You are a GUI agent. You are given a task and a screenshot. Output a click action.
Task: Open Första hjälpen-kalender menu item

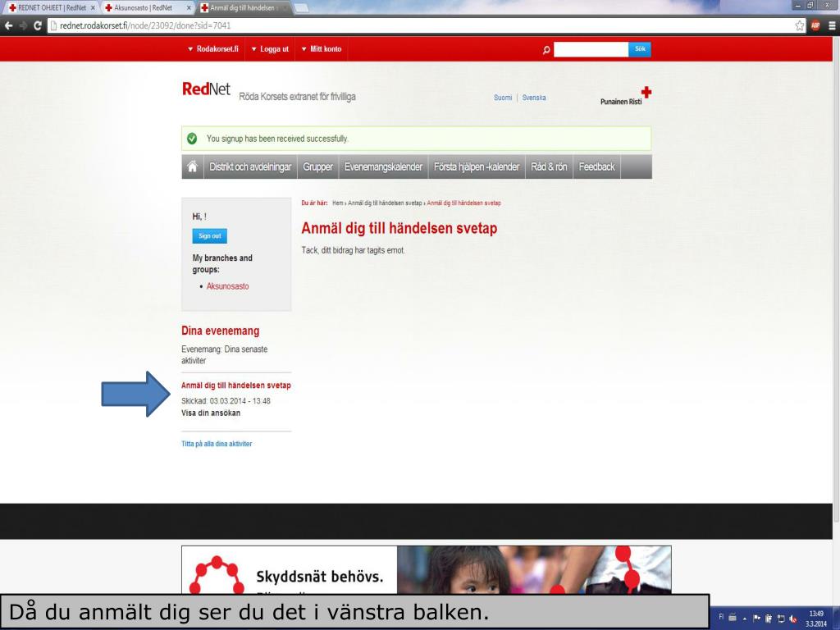477,167
